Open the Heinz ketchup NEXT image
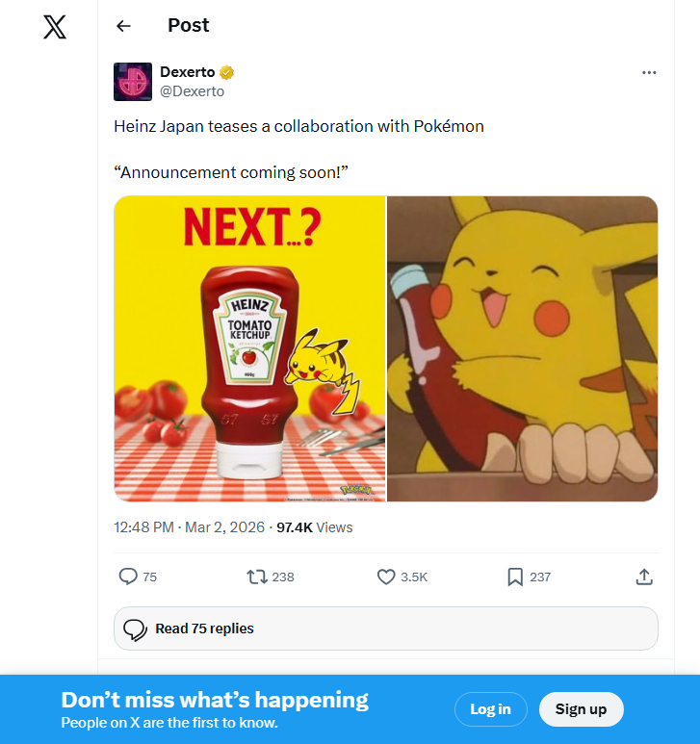The height and width of the screenshot is (744, 700). click(249, 348)
